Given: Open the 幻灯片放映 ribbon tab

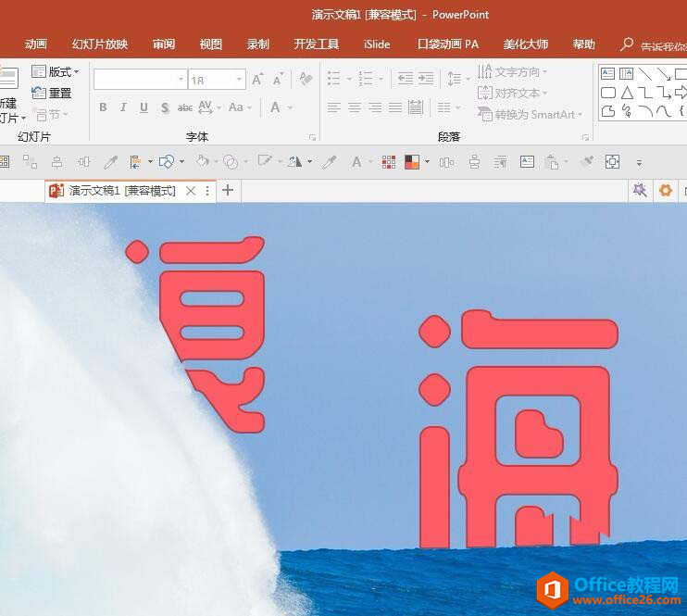Looking at the screenshot, I should [x=100, y=44].
